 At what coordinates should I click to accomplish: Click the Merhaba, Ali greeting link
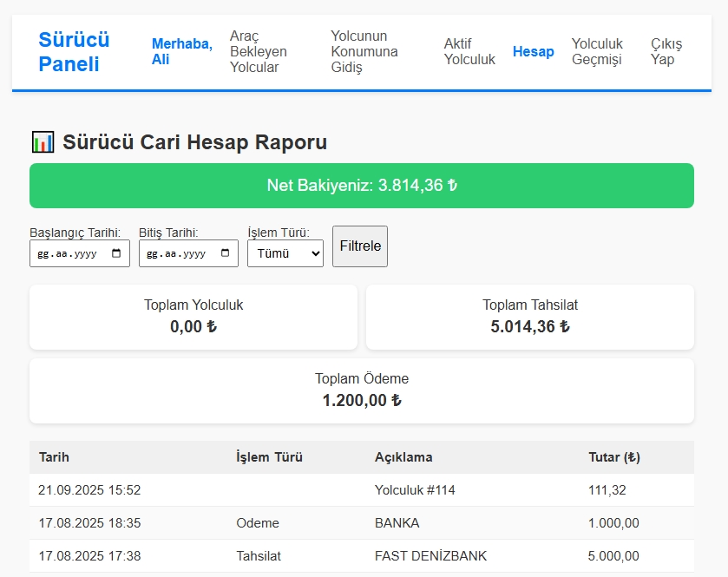182,51
